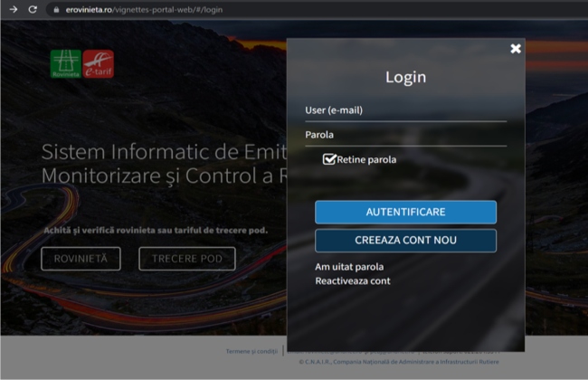This screenshot has height=380, width=588.
Task: Click the Login dialog title
Action: tap(405, 78)
